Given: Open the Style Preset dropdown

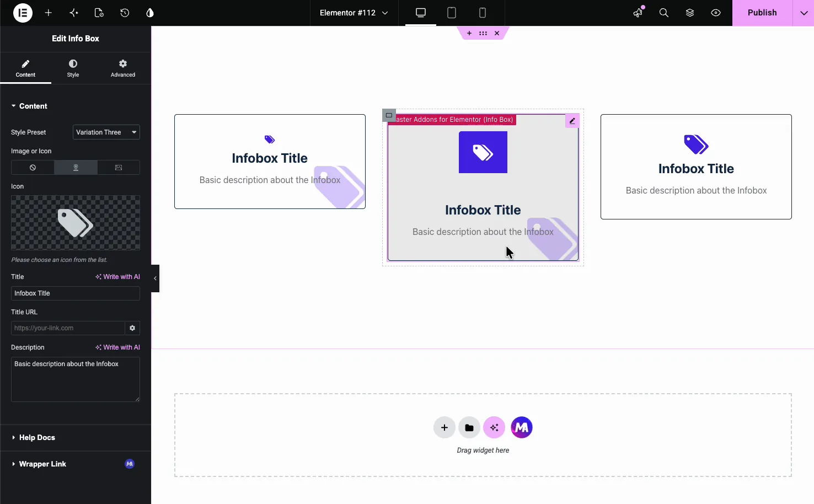Looking at the screenshot, I should click(106, 132).
